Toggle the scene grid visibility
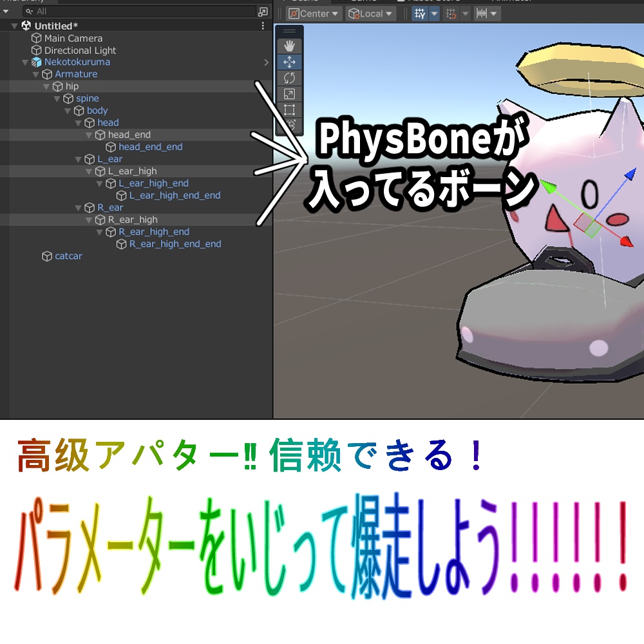The width and height of the screenshot is (644, 644). coord(421,14)
